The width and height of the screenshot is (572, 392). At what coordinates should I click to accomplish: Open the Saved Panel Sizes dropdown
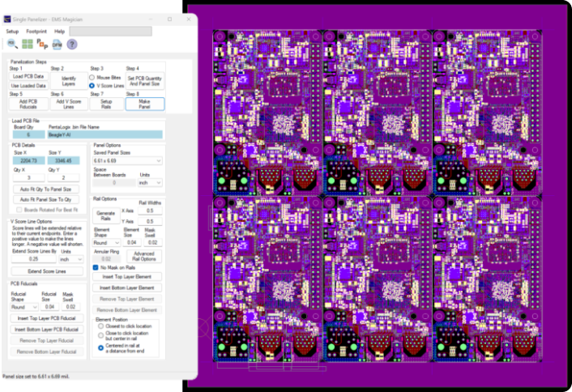[127, 160]
